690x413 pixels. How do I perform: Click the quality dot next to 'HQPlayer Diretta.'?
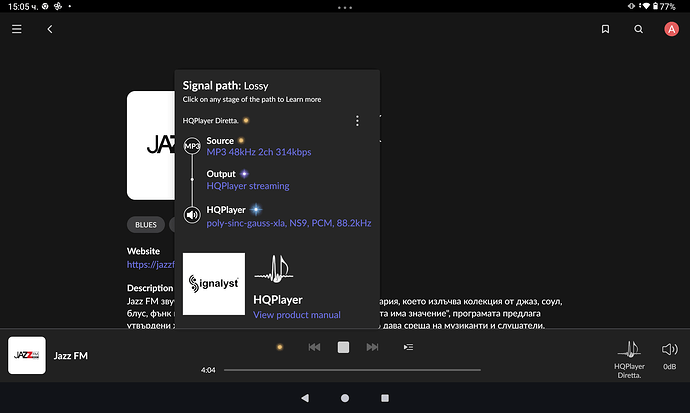pyautogui.click(x=246, y=121)
